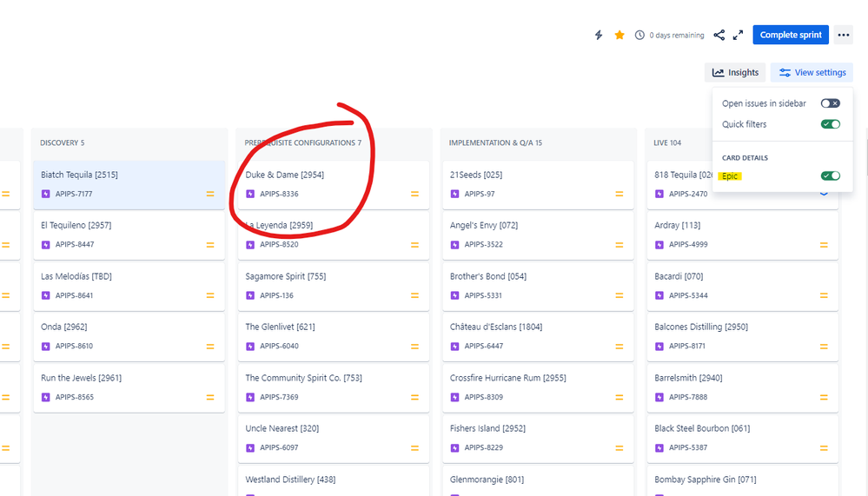Screen dimensions: 868x496
Task: Open issue key APIPS-7888
Action: 688,397
